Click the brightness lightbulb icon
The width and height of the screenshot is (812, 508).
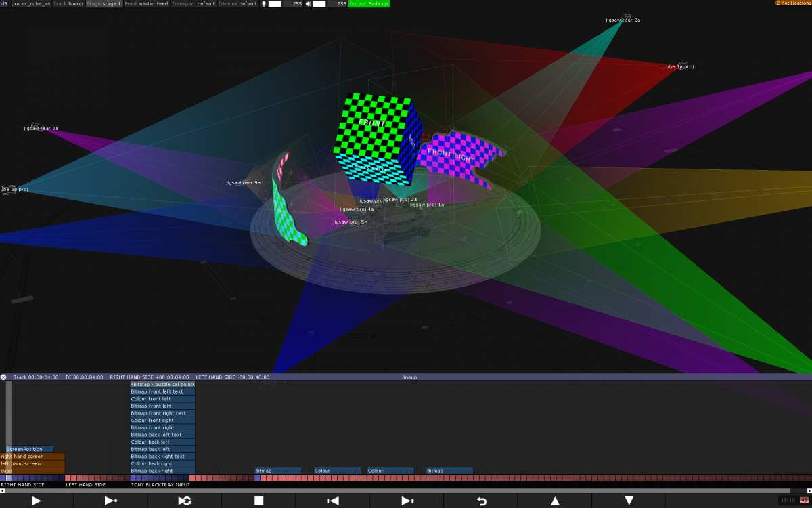click(x=264, y=3)
